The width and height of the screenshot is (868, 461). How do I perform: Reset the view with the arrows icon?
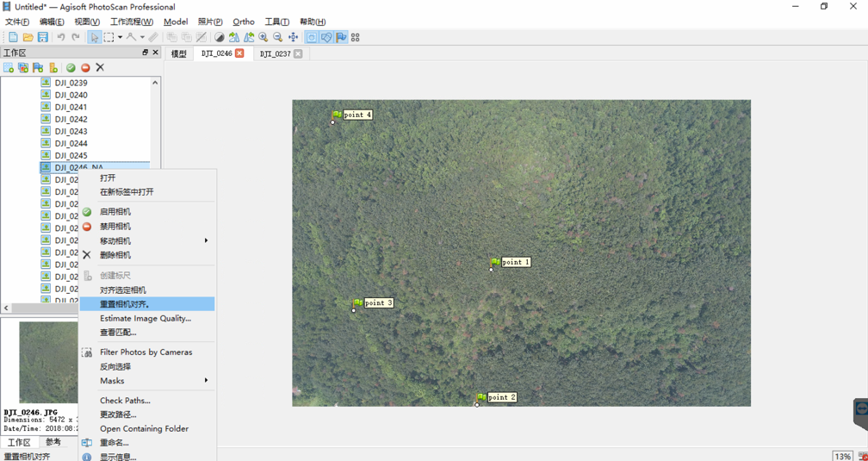tap(294, 37)
